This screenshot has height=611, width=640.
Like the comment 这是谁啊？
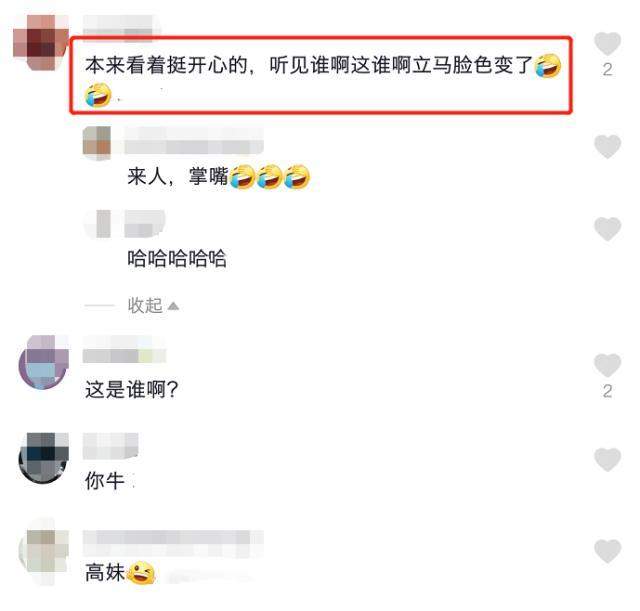coord(607,365)
